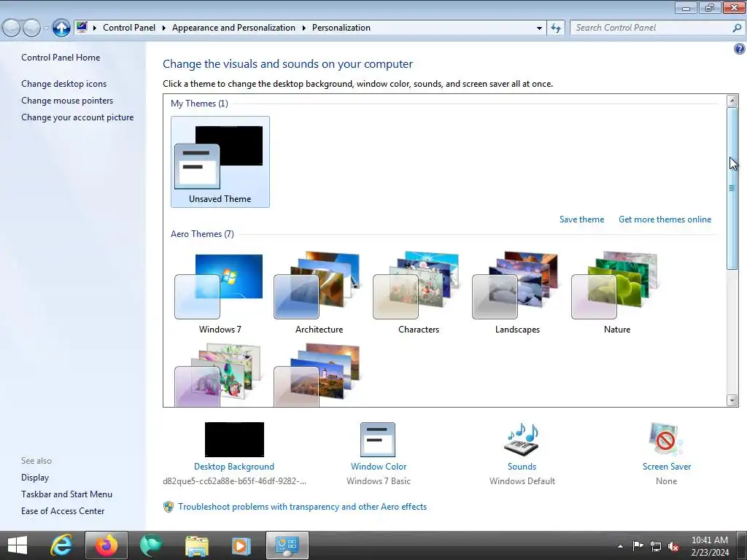
Task: Go up one level with the up arrow
Action: click(x=61, y=28)
